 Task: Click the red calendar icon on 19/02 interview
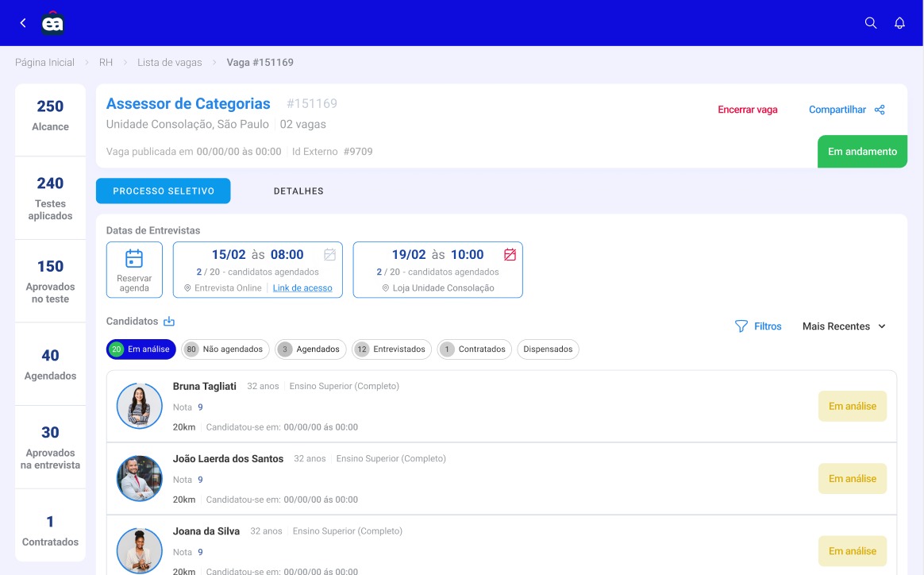[510, 255]
